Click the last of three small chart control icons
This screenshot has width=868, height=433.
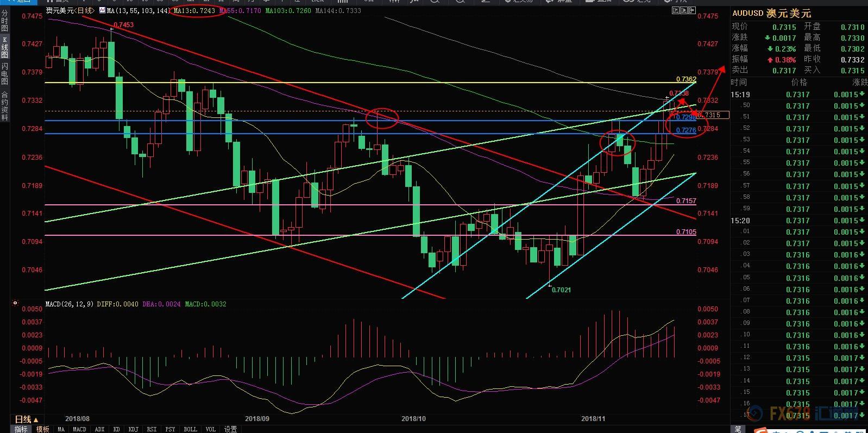tap(691, 10)
